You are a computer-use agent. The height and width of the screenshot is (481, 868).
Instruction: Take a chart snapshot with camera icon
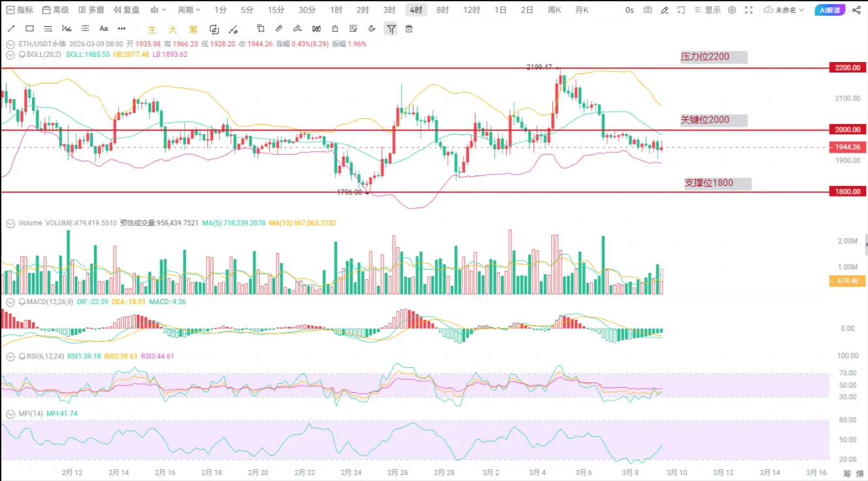(648, 10)
